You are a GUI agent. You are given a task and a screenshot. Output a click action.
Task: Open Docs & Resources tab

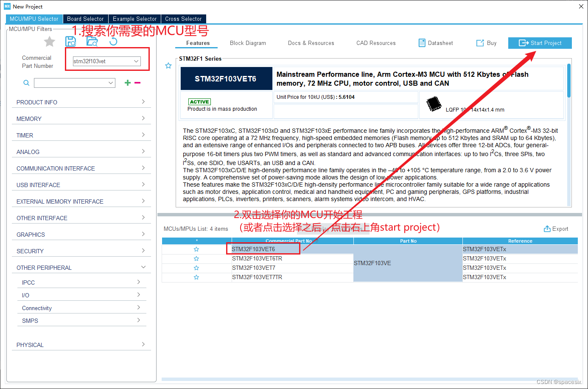311,43
